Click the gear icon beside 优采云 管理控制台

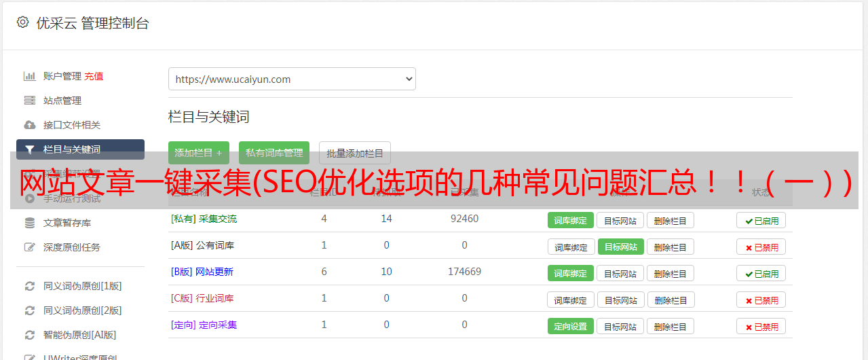click(22, 22)
